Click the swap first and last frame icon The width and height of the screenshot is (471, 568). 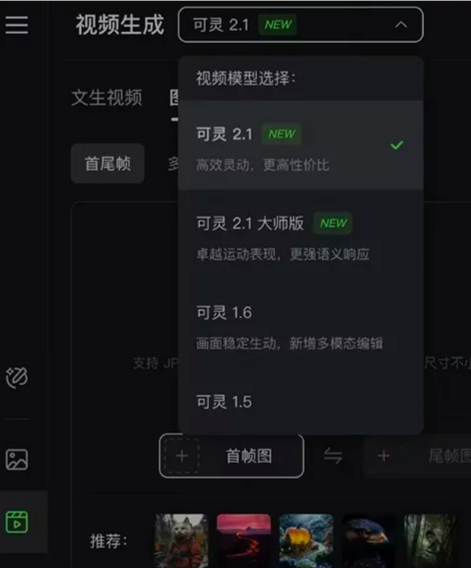click(333, 456)
